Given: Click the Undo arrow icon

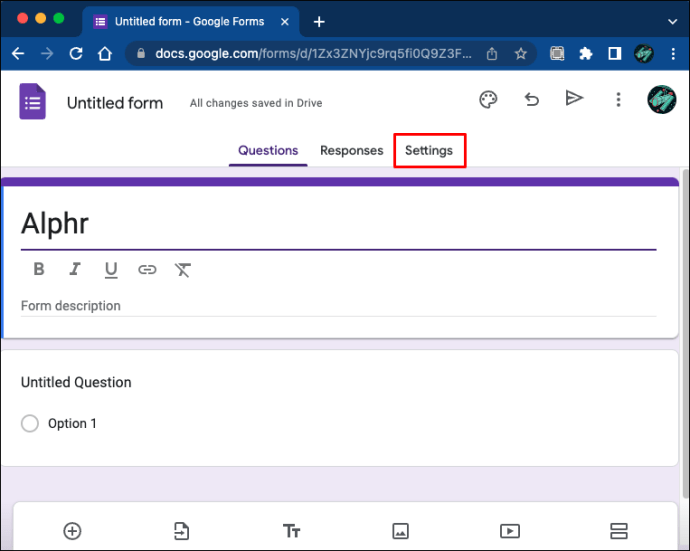Looking at the screenshot, I should (532, 99).
